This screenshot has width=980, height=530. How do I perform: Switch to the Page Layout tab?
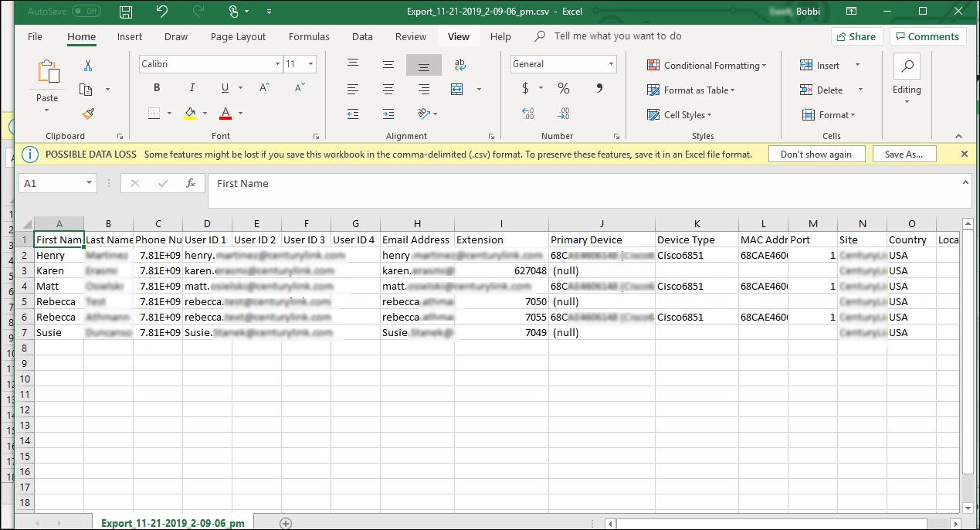coord(238,36)
